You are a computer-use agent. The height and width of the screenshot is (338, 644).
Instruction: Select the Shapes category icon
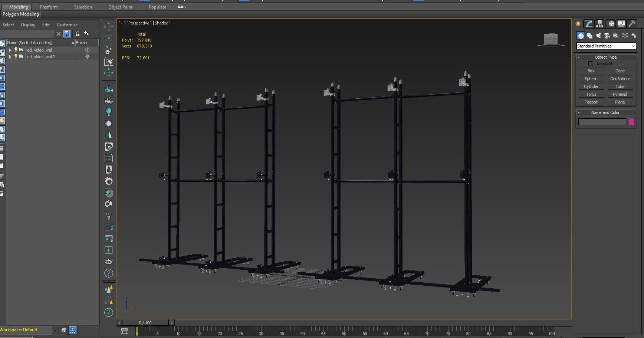[589, 36]
